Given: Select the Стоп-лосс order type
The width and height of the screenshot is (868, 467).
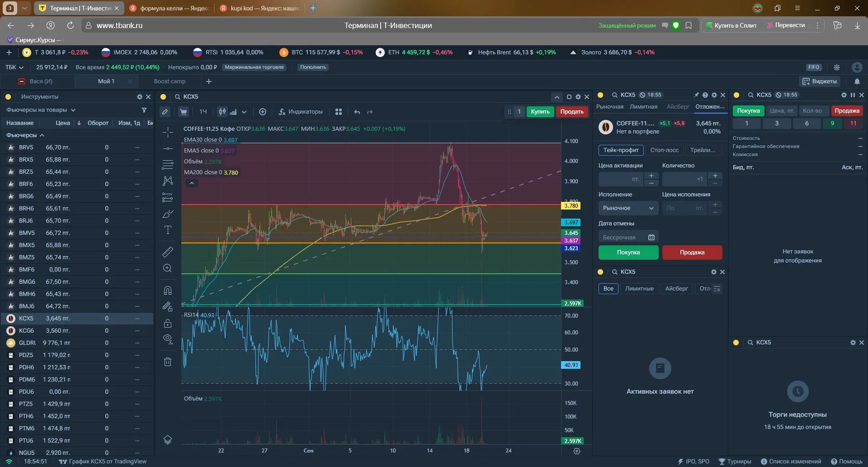Looking at the screenshot, I should (665, 150).
